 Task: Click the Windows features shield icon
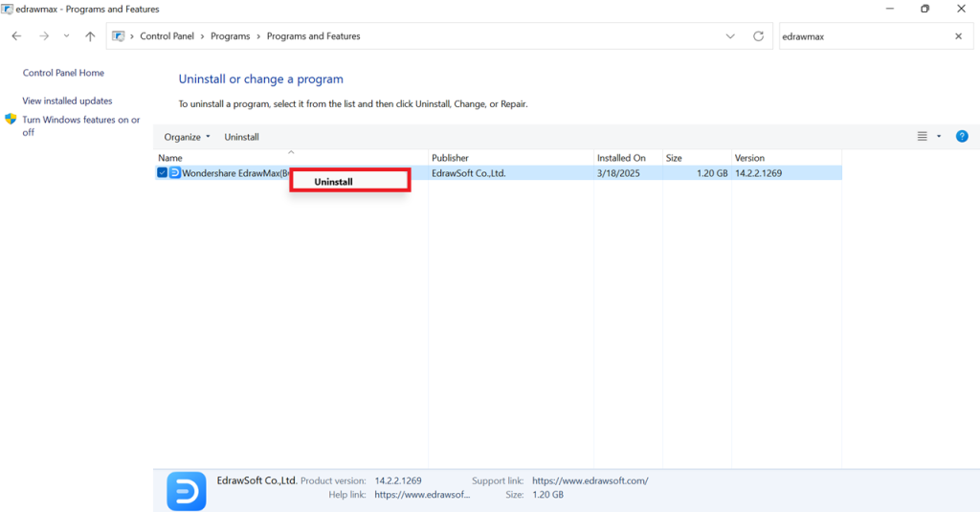click(11, 119)
